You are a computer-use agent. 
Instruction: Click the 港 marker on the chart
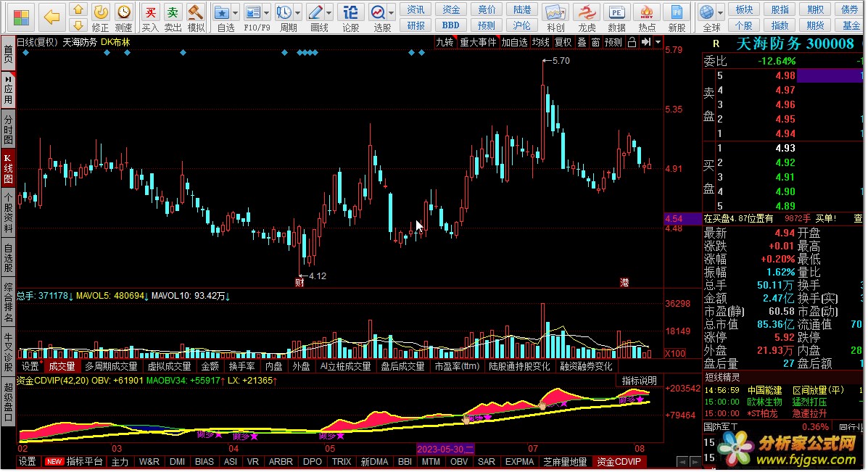[624, 283]
